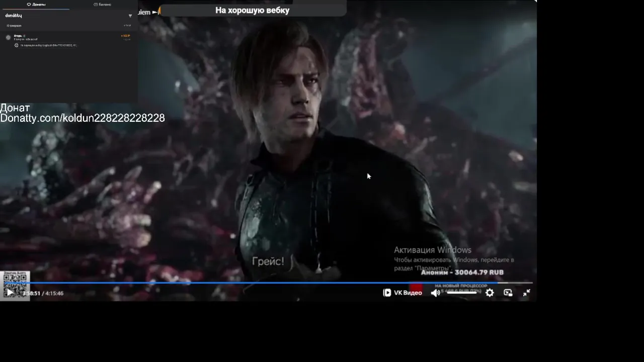Switch to the Баланс tab
Image resolution: width=644 pixels, height=362 pixels.
click(x=103, y=5)
